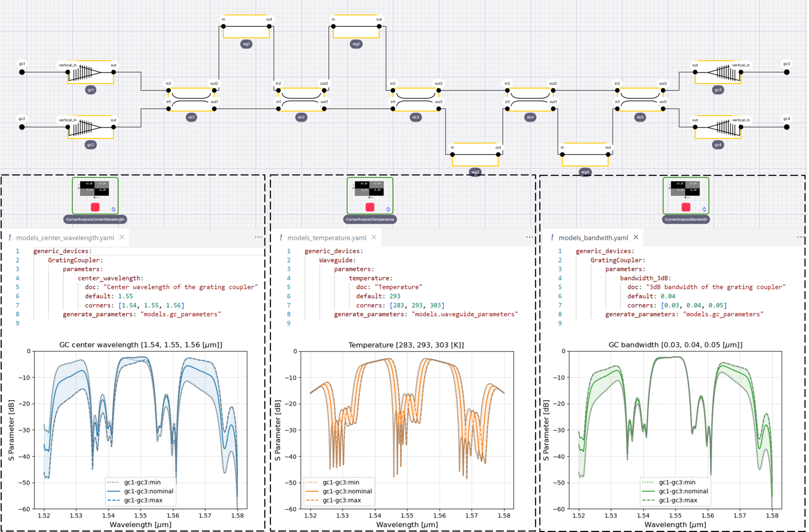Image resolution: width=809 pixels, height=532 pixels.
Task: Click the gc1 grating coupler component
Action: (x=90, y=72)
